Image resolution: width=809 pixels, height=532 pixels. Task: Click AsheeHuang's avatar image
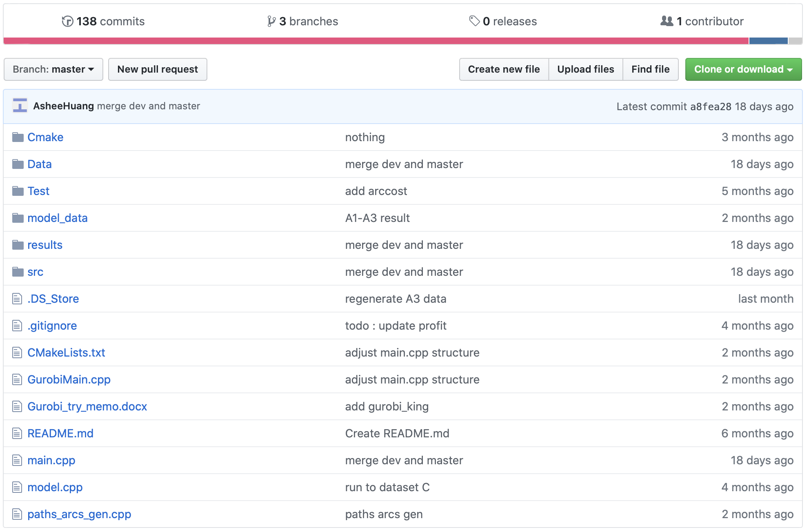[20, 106]
